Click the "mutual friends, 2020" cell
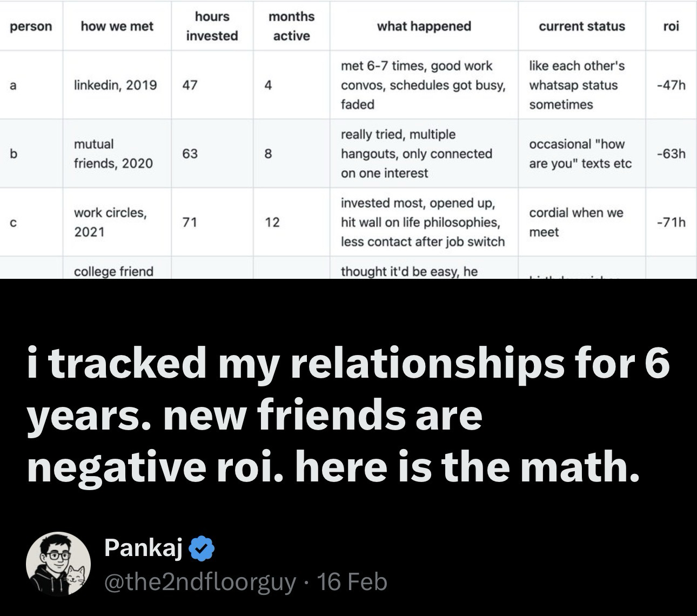This screenshot has width=697, height=616. coord(113,153)
